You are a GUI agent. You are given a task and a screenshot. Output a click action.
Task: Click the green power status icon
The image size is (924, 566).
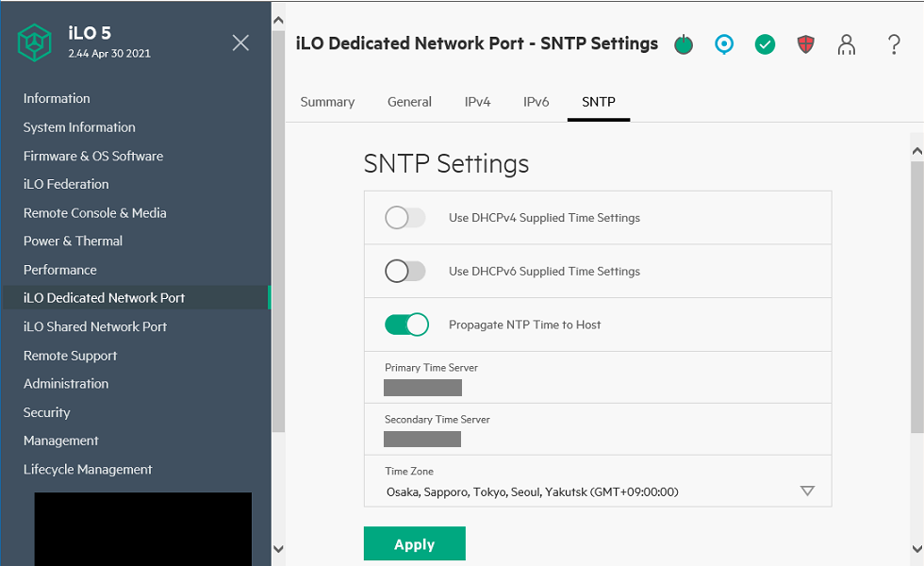coord(684,44)
